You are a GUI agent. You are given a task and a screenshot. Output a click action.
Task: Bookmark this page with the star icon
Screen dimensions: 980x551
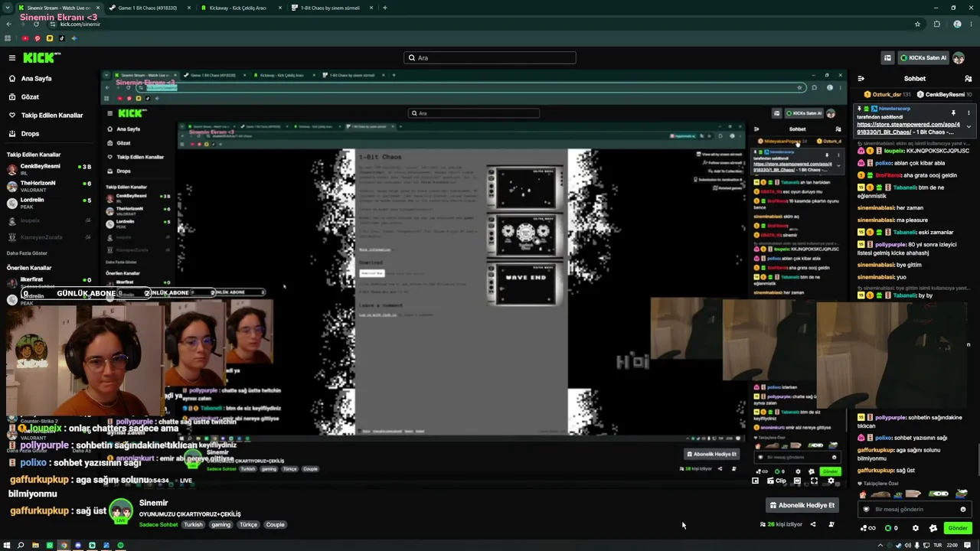(917, 24)
